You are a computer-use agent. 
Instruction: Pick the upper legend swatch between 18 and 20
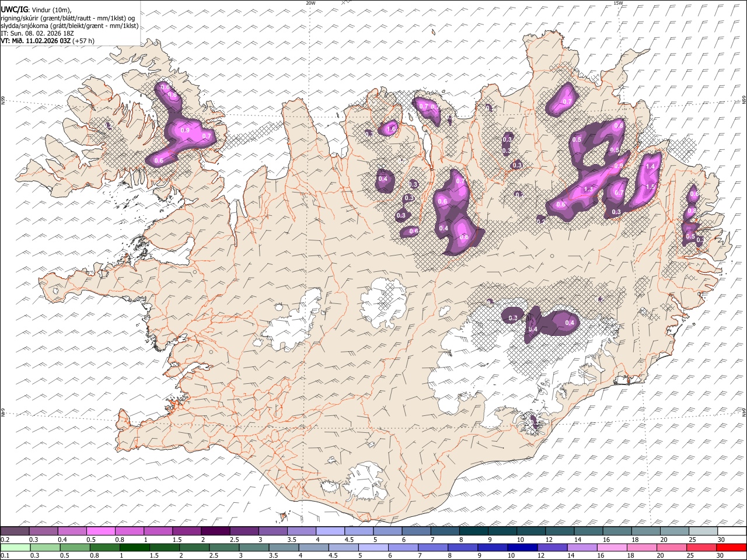click(x=645, y=531)
